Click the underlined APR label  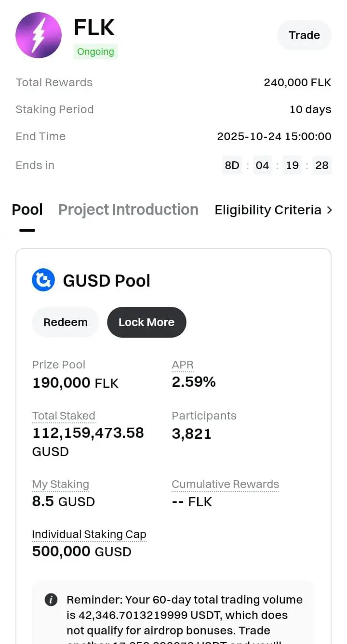pyautogui.click(x=183, y=365)
